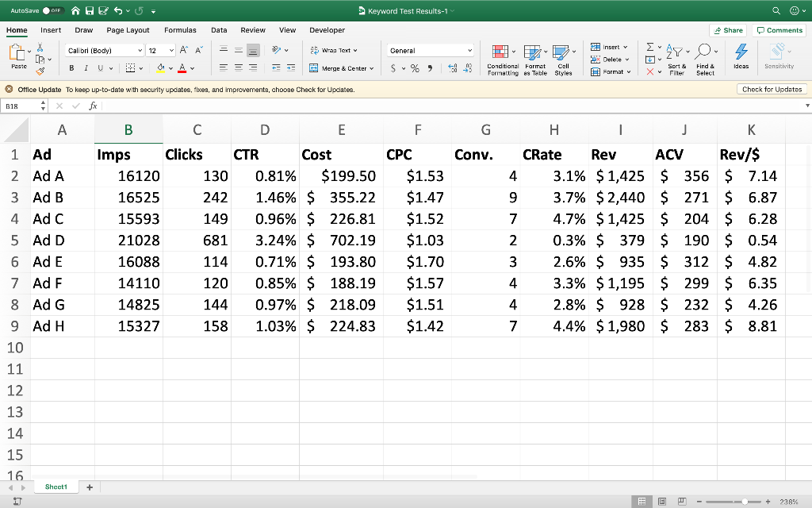Open Cell Styles gallery
This screenshot has width=812, height=508.
[564, 60]
